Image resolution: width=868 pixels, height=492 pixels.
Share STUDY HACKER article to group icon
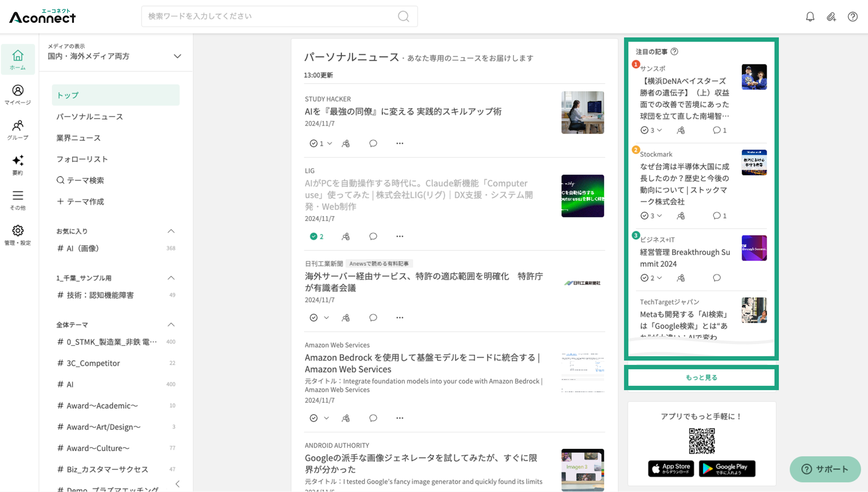click(346, 144)
